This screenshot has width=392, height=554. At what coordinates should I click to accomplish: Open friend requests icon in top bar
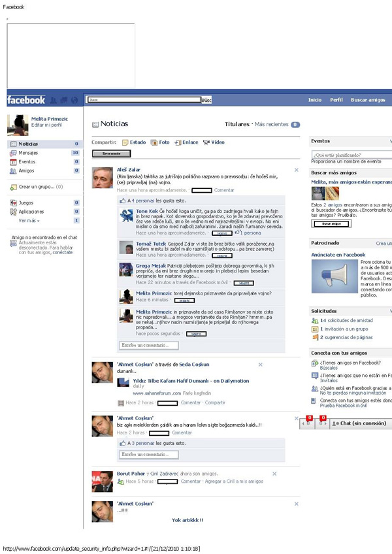tap(54, 101)
